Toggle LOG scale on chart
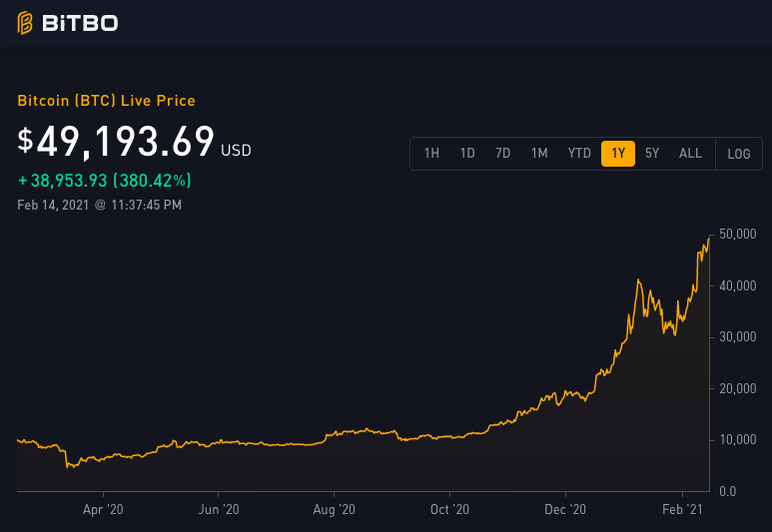Viewport: 772px width, 532px height. (738, 154)
